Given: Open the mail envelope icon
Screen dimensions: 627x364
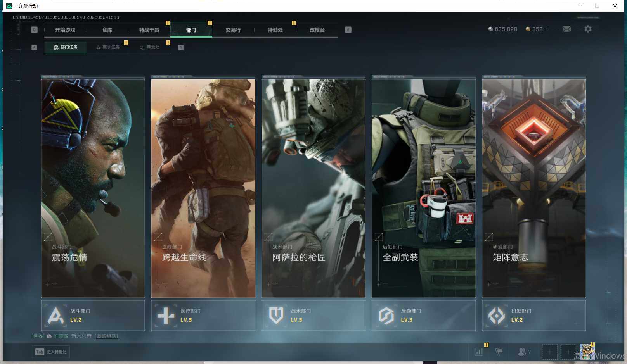Looking at the screenshot, I should (566, 29).
